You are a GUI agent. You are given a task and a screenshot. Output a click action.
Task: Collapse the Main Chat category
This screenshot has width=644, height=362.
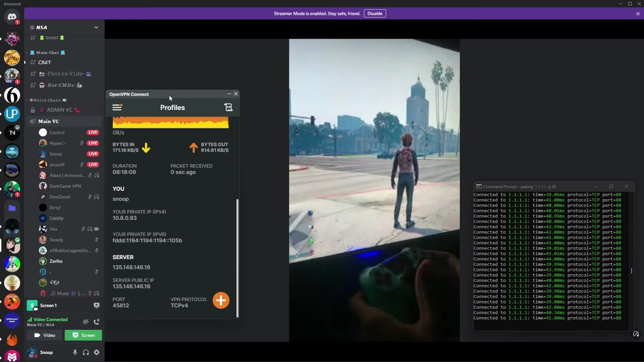(x=47, y=52)
